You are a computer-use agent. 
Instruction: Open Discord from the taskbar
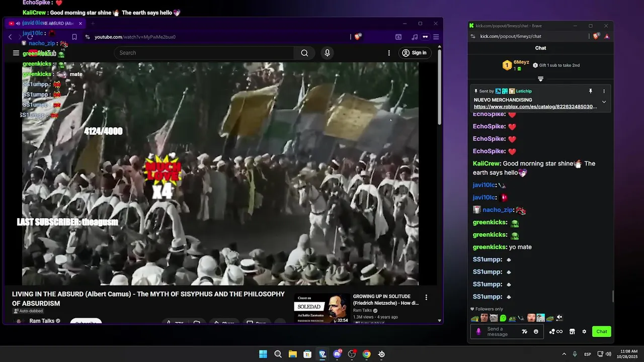tap(337, 354)
